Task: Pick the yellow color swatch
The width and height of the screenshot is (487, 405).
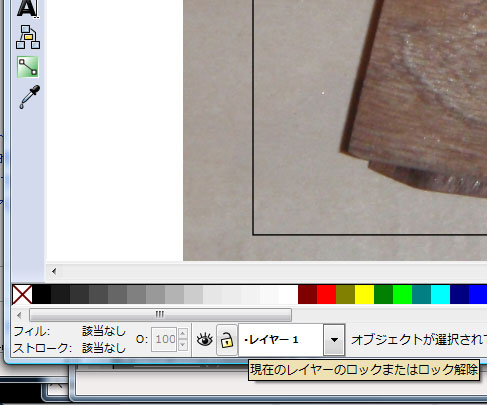Action: pyautogui.click(x=364, y=295)
